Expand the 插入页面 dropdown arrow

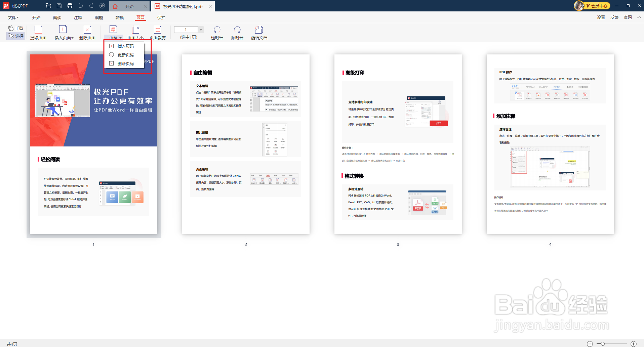point(73,38)
